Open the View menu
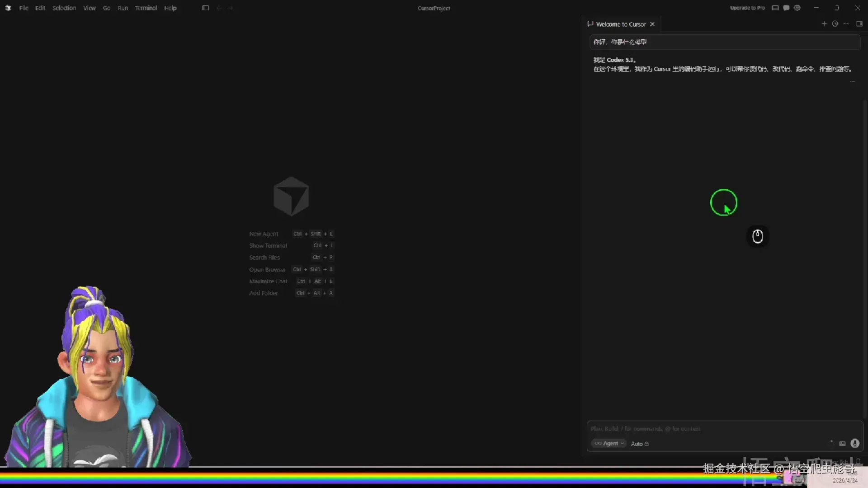This screenshot has height=488, width=868. tap(90, 8)
